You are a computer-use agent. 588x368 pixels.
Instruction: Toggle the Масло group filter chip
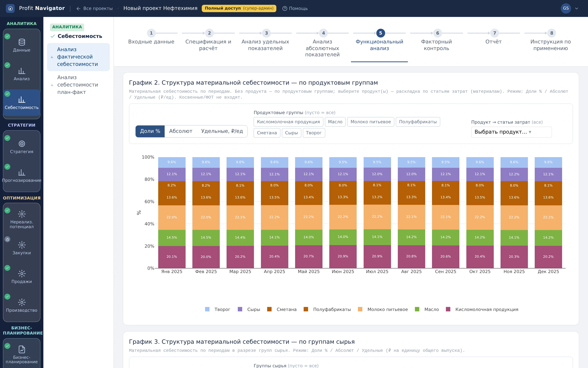[335, 122]
